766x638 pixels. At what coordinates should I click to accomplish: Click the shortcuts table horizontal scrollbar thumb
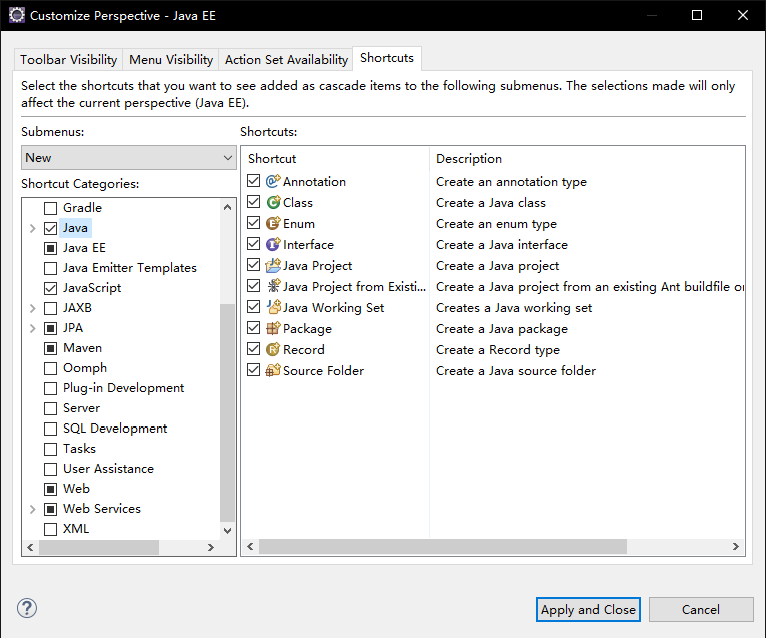443,547
